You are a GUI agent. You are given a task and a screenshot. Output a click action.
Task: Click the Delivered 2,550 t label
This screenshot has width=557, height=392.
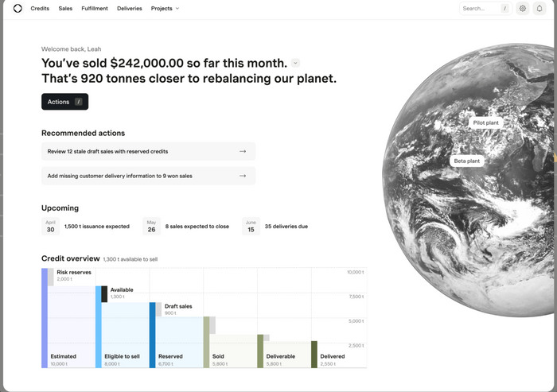click(x=333, y=359)
